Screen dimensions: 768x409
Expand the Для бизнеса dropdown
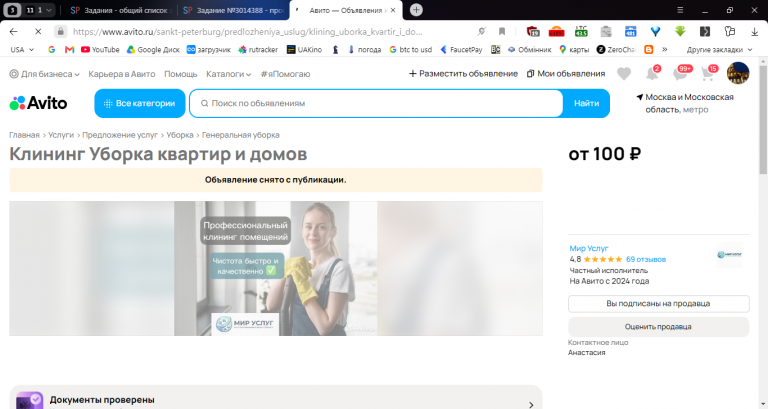(x=44, y=74)
